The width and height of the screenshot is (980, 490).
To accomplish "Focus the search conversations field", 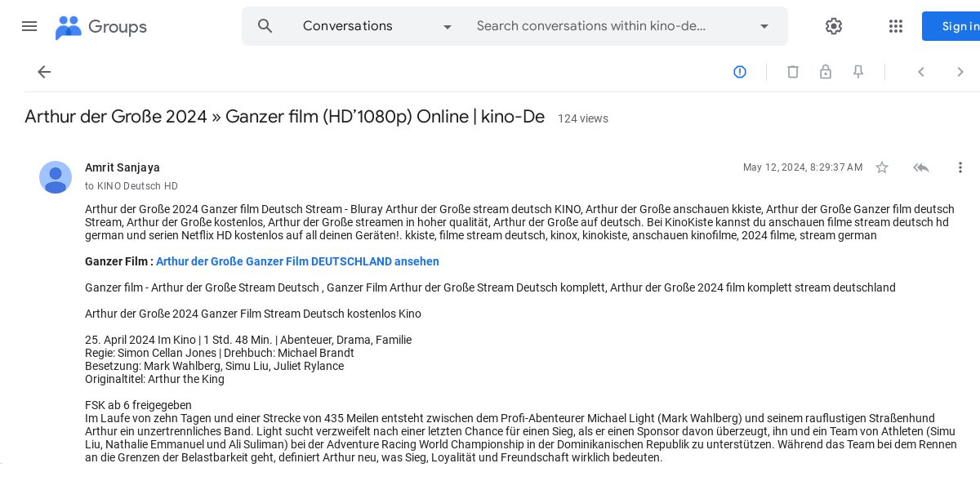I will click(591, 26).
